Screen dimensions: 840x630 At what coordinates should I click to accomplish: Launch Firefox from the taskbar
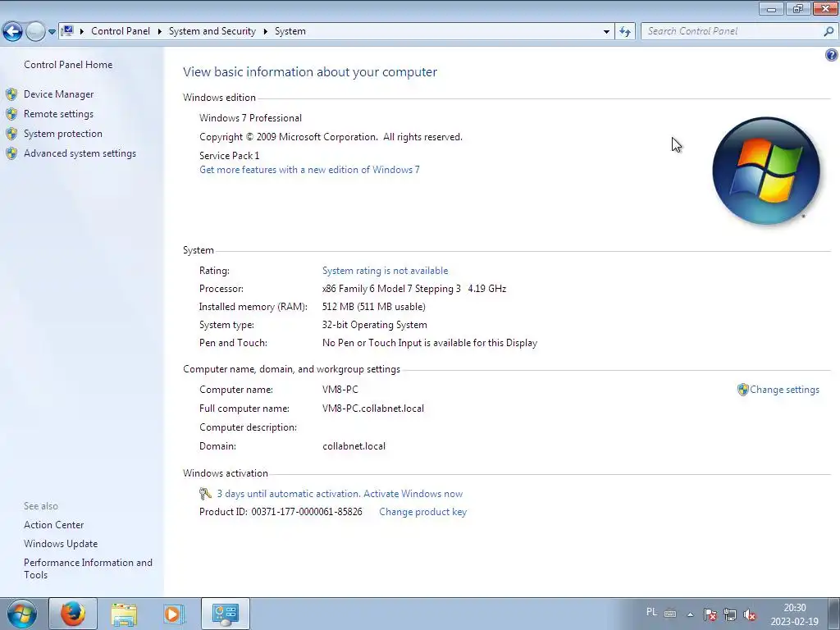73,614
